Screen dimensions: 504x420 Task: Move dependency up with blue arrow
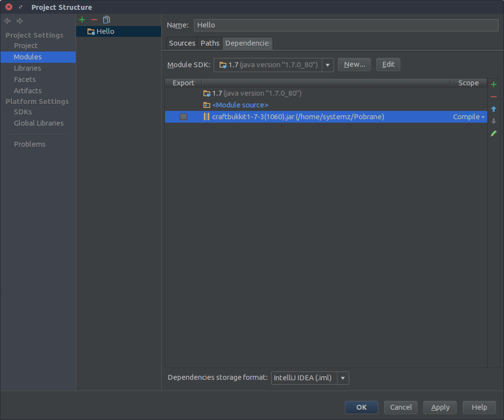pos(494,109)
